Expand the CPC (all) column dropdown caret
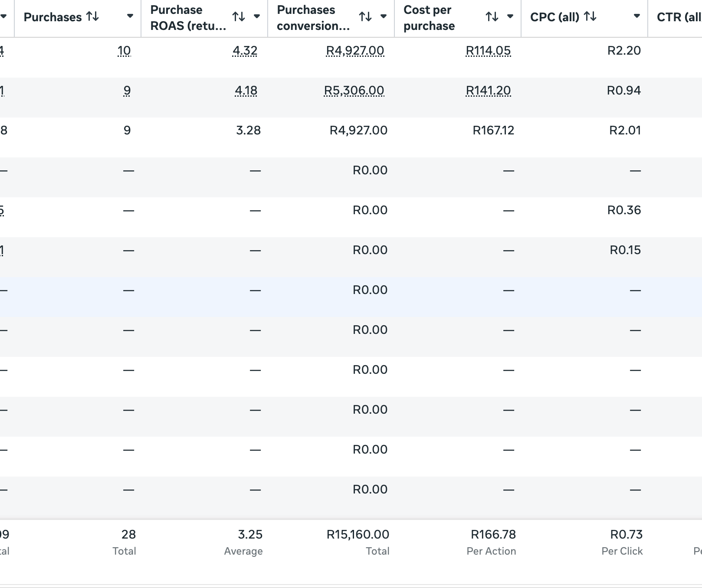 click(x=636, y=16)
